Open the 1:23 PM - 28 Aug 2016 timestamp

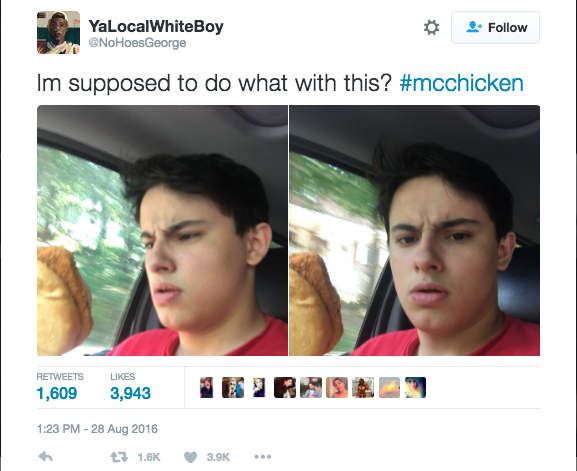pos(97,429)
